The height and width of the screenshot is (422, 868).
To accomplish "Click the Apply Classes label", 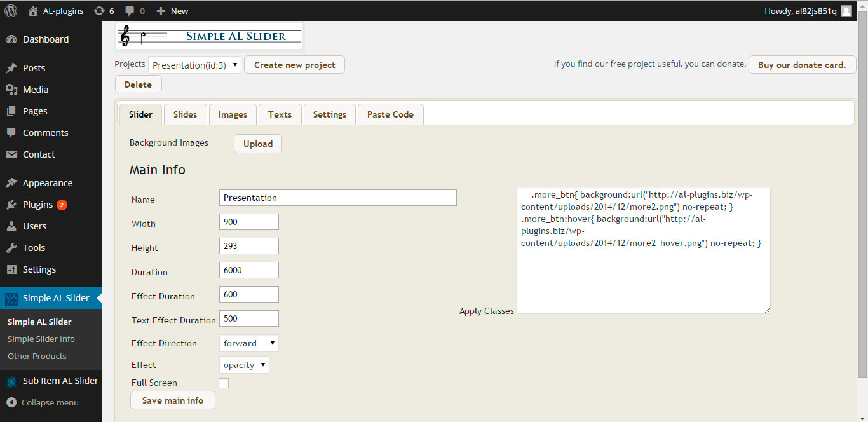I will [x=487, y=311].
